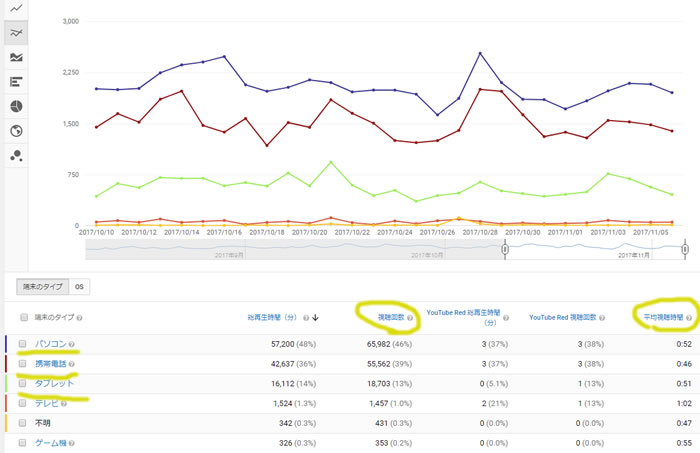The image size is (700, 453).
Task: Switch to the OS tab
Action: pyautogui.click(x=80, y=286)
